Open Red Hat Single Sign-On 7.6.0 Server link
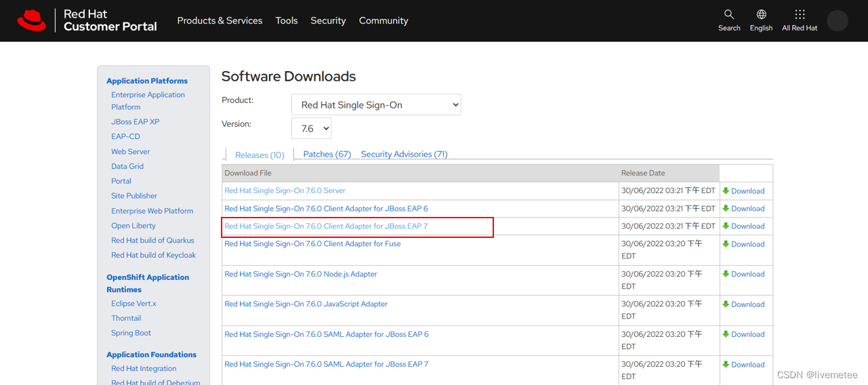 click(x=285, y=190)
